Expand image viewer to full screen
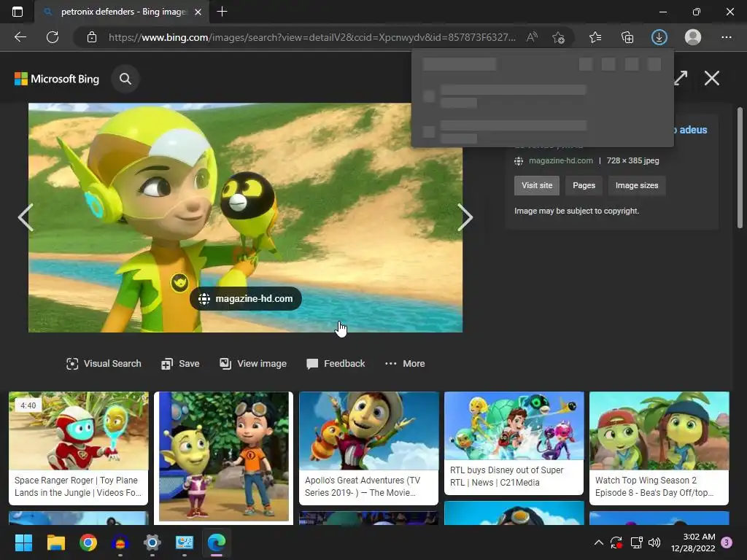Screen dimensions: 747x560 coord(681,78)
